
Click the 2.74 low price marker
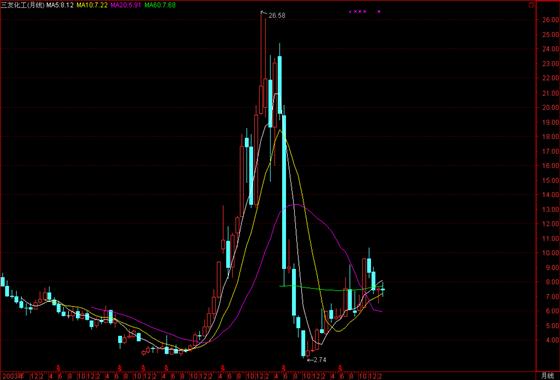pos(319,360)
